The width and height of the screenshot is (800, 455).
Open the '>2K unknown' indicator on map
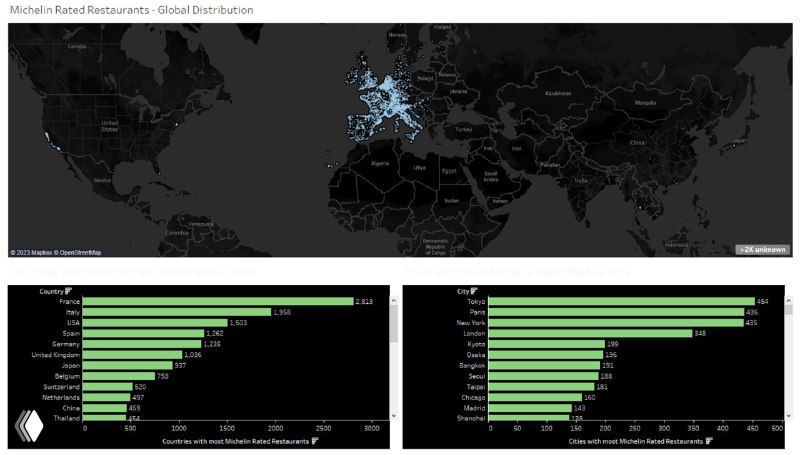point(763,249)
